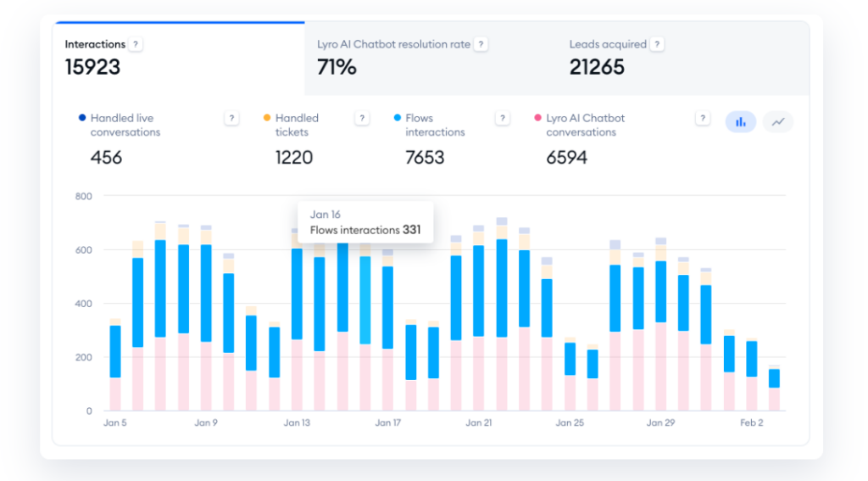The image size is (868, 481).
Task: Click the orange Handled tickets dot
Action: pyautogui.click(x=267, y=117)
